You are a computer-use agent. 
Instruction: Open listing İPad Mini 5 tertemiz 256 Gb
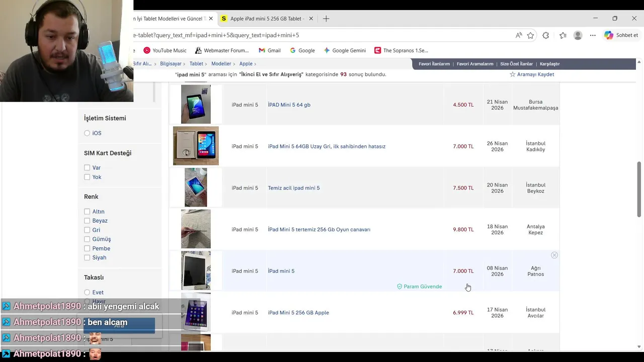319,229
